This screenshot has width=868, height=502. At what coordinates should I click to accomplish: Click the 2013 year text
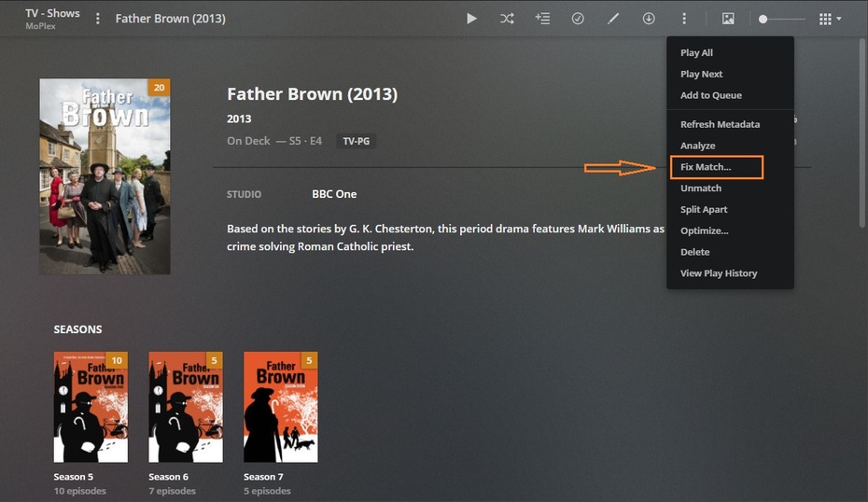[x=239, y=119]
